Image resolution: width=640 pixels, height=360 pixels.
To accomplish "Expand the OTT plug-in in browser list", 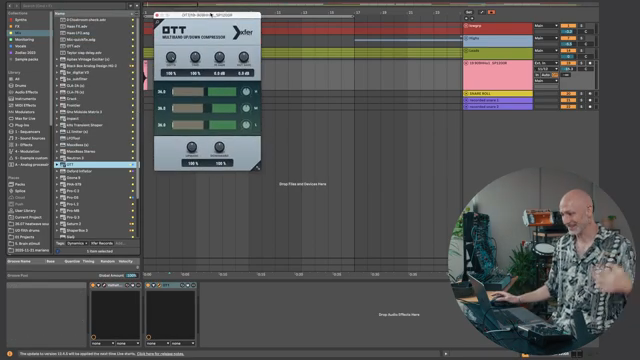I will tap(57, 164).
